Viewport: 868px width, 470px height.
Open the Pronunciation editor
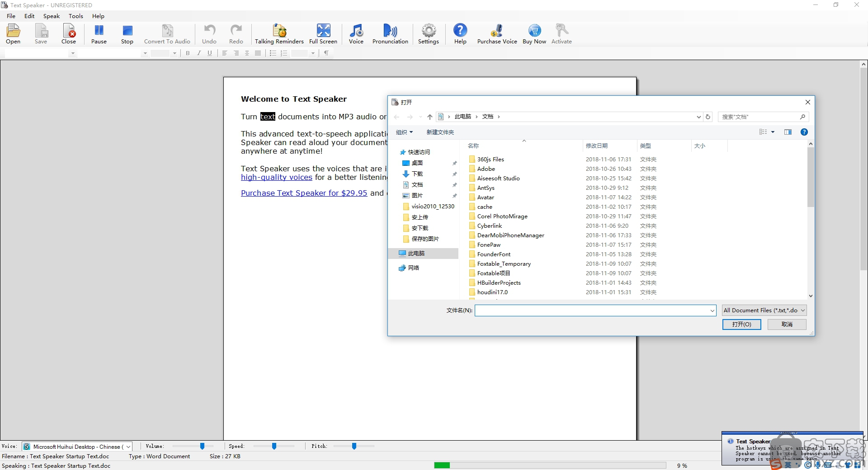click(390, 34)
